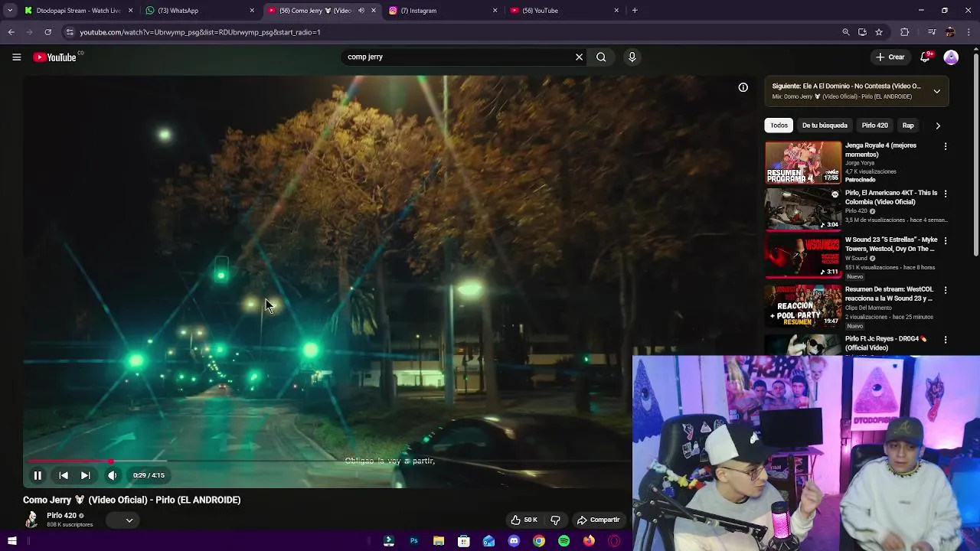Dislike the video
This screenshot has height=551, width=980.
tap(555, 520)
